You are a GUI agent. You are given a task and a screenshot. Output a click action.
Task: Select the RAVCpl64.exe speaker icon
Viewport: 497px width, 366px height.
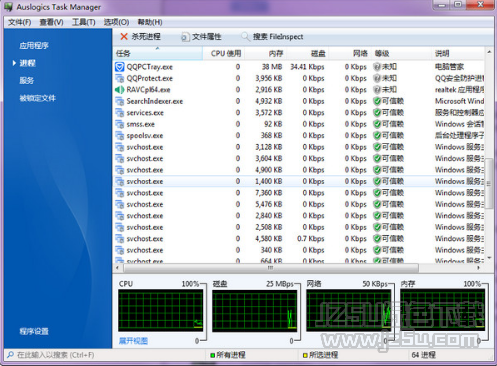(119, 90)
